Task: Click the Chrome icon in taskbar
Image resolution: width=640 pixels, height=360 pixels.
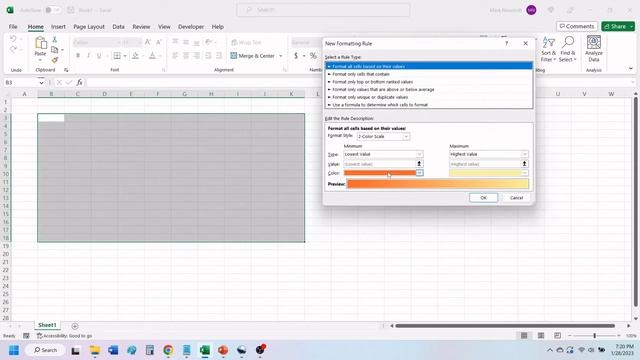Action: coord(168,350)
